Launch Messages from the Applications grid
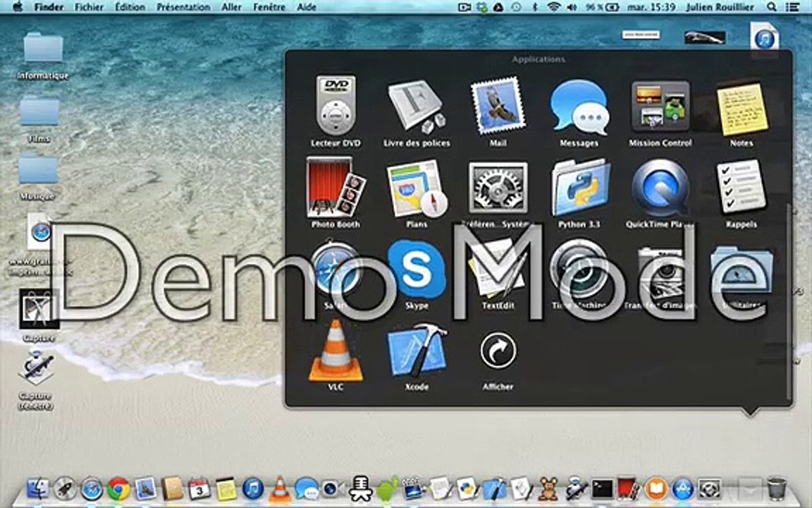Image resolution: width=812 pixels, height=508 pixels. (579, 107)
